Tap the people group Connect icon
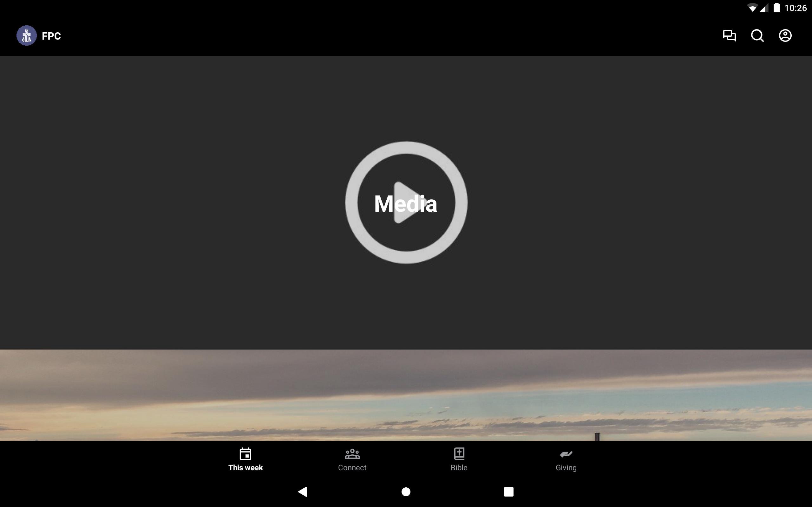This screenshot has height=507, width=812. pyautogui.click(x=352, y=454)
